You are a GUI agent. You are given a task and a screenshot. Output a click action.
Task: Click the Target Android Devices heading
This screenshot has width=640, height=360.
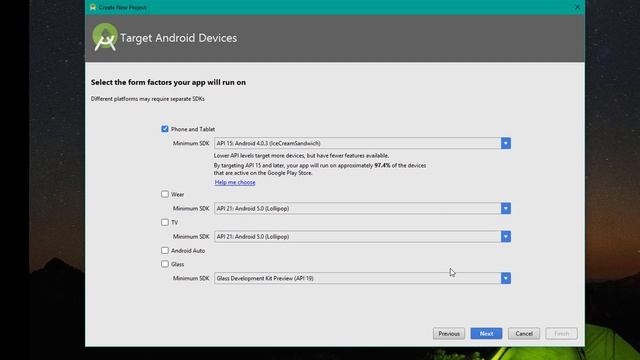coord(178,38)
